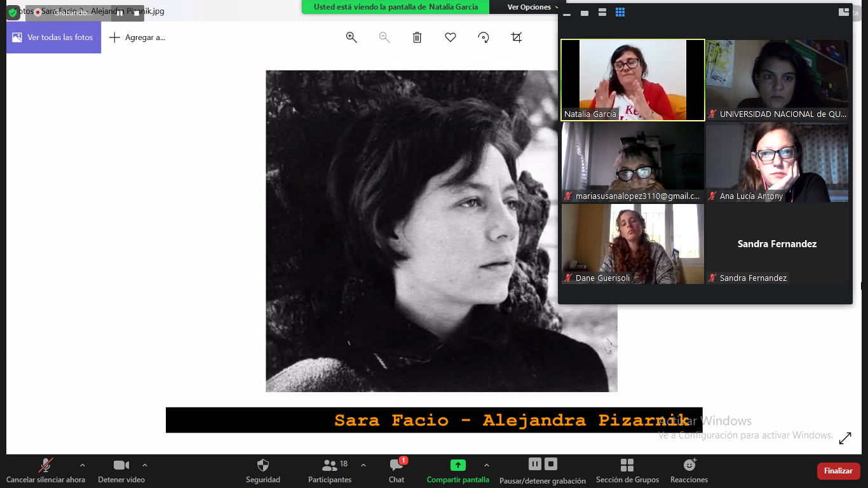Expand audio options arrow beside microphone
The width and height of the screenshot is (868, 488).
click(x=83, y=465)
